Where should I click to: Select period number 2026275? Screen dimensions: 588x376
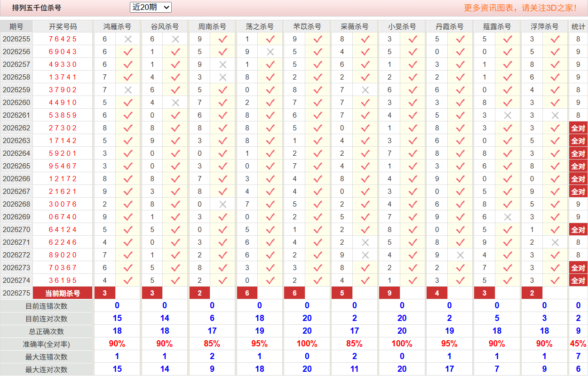[16, 293]
